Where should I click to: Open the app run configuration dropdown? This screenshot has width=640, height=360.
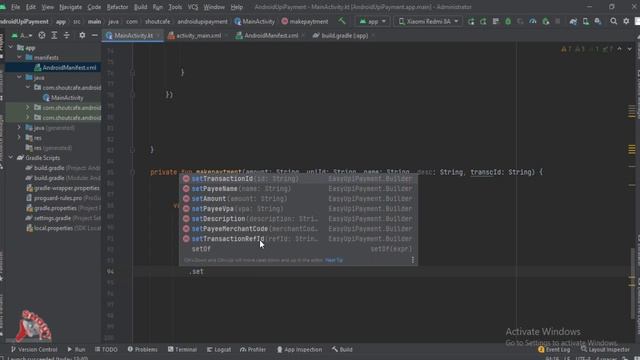(372, 21)
